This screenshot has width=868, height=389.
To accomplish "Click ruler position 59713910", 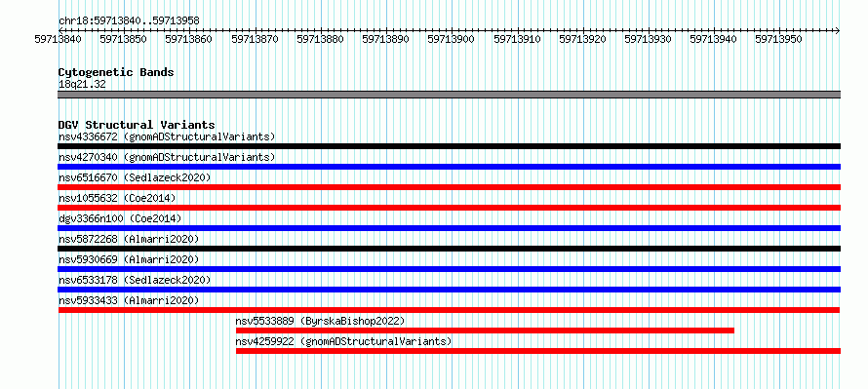I will 517,39.
